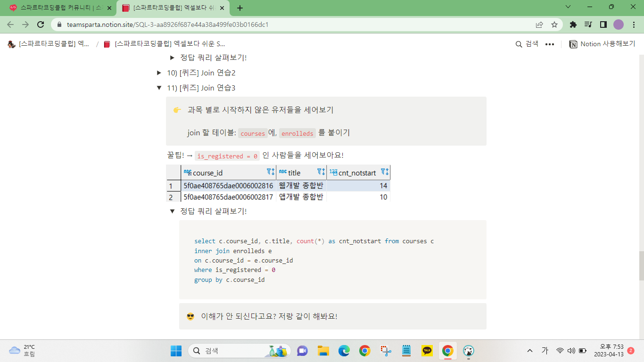Click filter-sort icon in cnt_notstart header
This screenshot has height=362, width=644.
pos(385,172)
